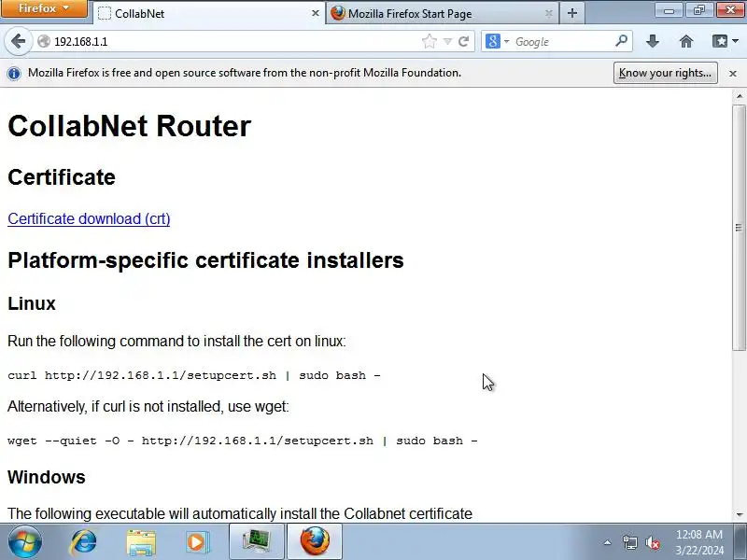The width and height of the screenshot is (747, 560).
Task: Click the CollabNet Router heading
Action: point(129,126)
